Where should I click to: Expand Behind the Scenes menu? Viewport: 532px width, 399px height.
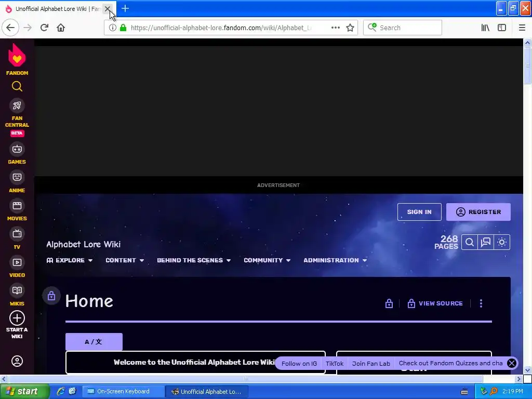pyautogui.click(x=194, y=260)
